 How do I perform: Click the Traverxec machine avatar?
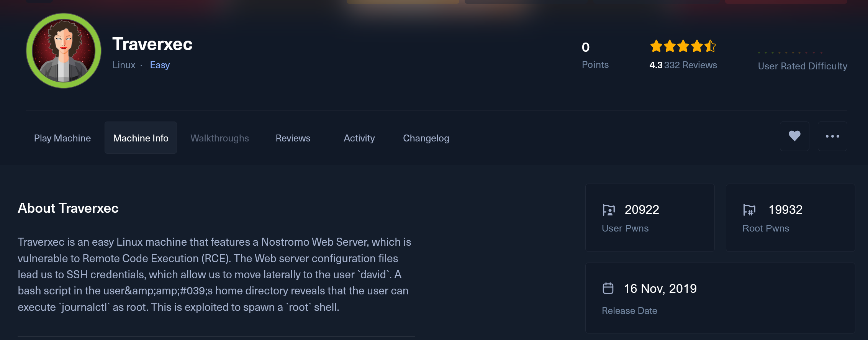coord(64,51)
